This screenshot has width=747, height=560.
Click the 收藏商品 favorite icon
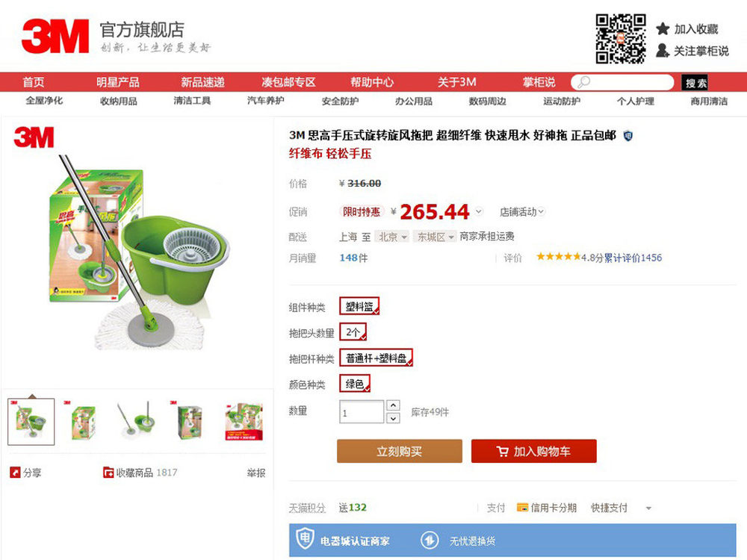108,473
